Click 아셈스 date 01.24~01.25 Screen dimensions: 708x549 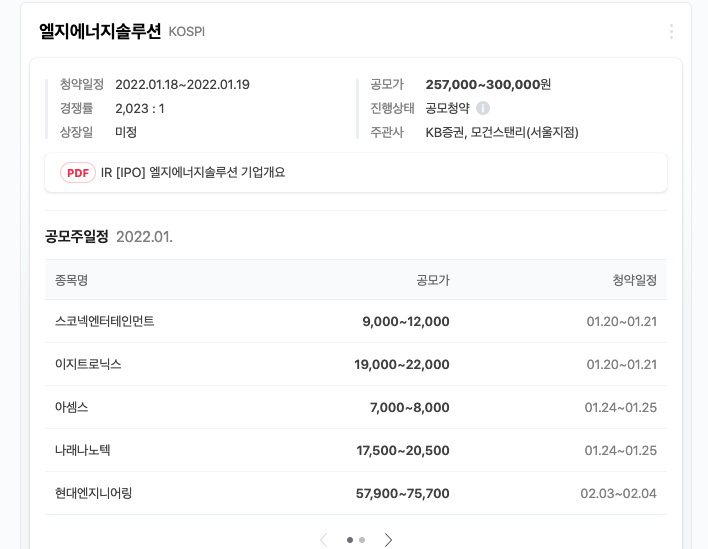(x=620, y=407)
